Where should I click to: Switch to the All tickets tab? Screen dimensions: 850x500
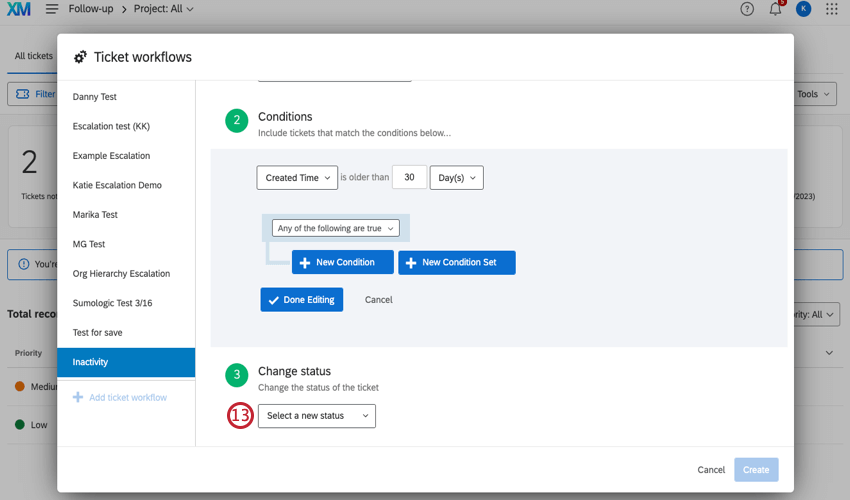point(34,56)
